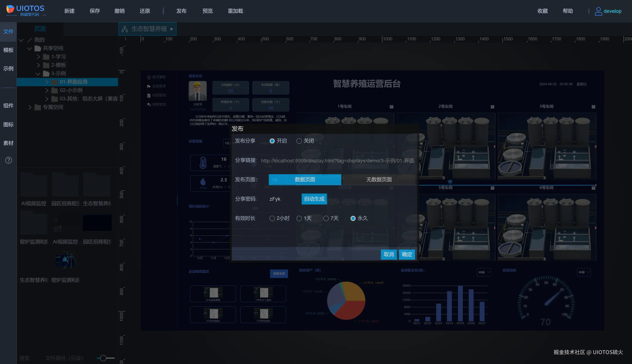Confirm publishing with 确定 button
Viewport: 632px width, 364px height.
(x=407, y=255)
